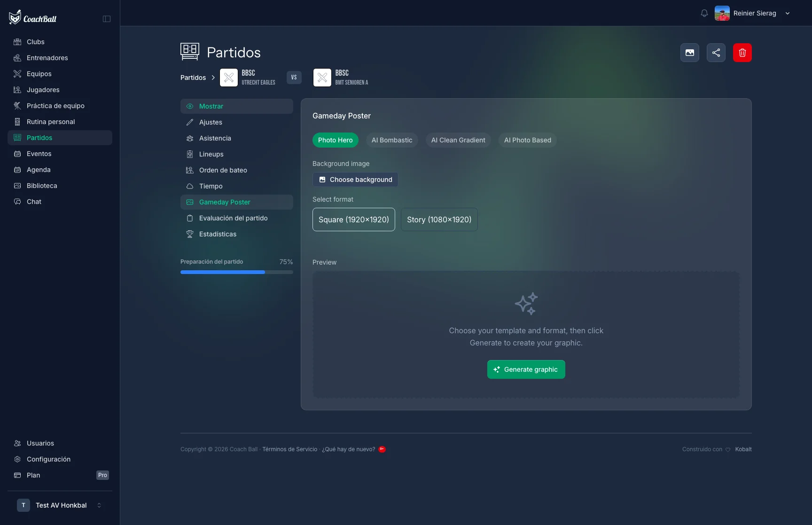The width and height of the screenshot is (812, 525).
Task: Click the Utrecht Eagles team logo
Action: click(x=229, y=78)
